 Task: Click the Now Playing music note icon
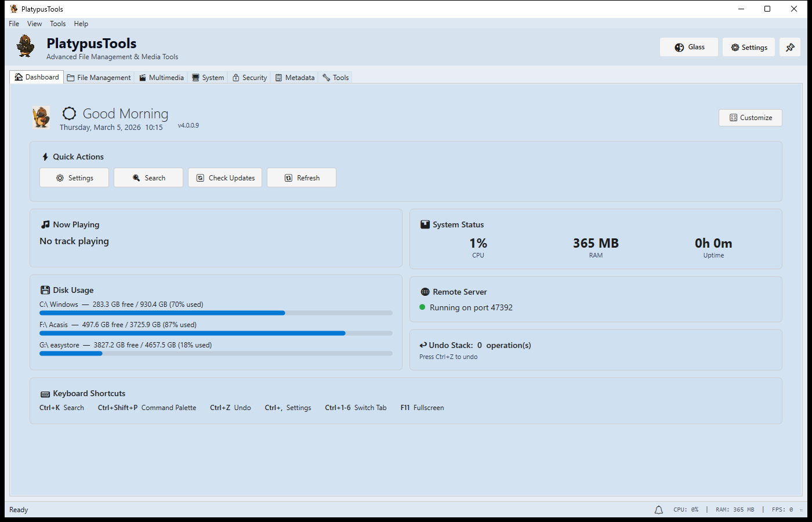pyautogui.click(x=45, y=225)
